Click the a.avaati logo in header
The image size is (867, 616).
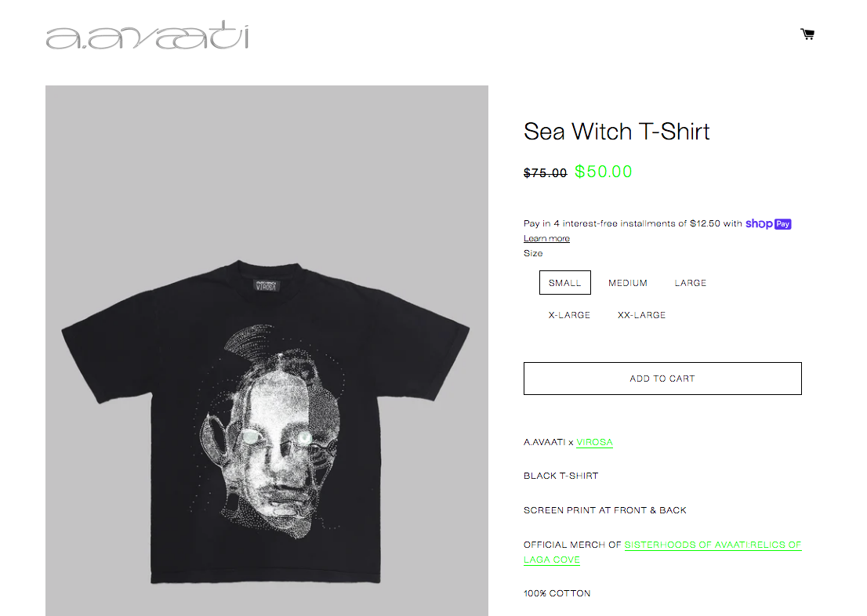(x=147, y=35)
